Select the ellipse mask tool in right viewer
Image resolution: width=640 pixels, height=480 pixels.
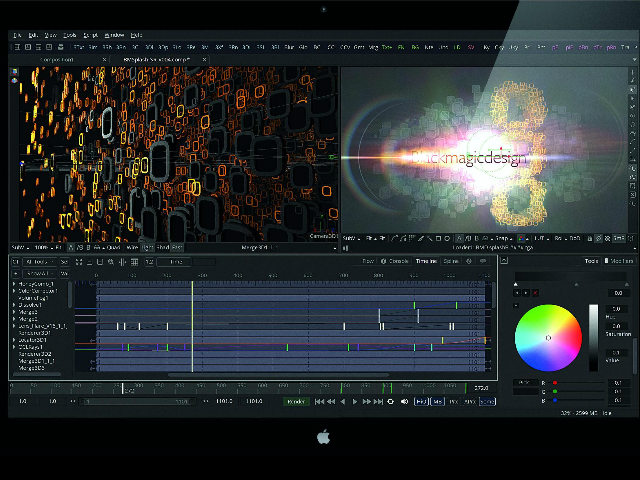pos(447,238)
